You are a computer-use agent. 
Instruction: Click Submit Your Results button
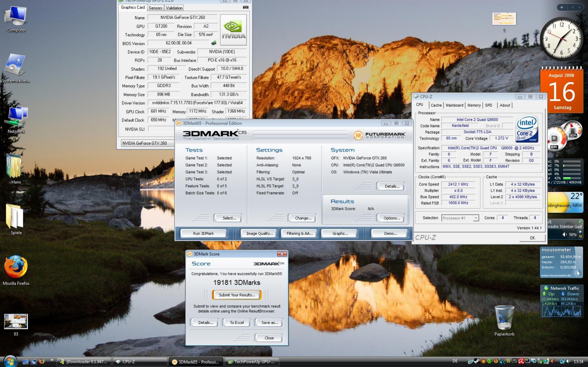[237, 295]
